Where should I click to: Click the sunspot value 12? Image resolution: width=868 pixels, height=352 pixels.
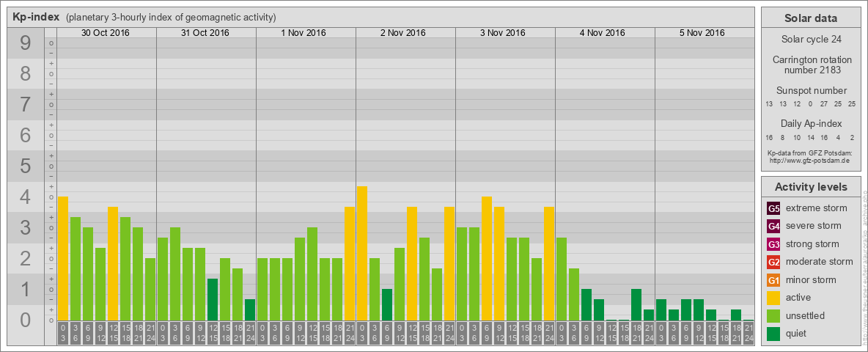(x=797, y=104)
